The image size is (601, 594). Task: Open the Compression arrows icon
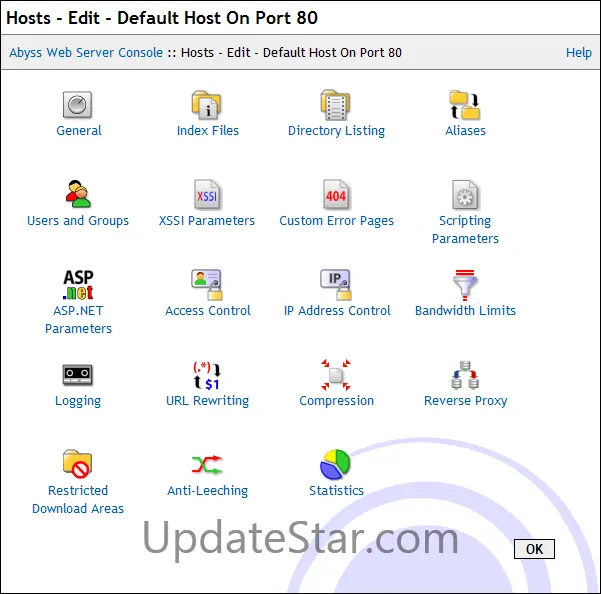(336, 375)
